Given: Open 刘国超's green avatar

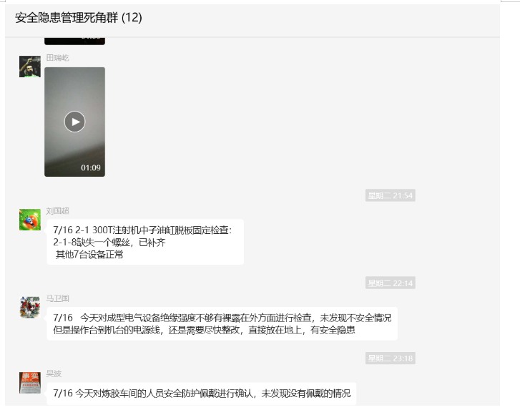Looking at the screenshot, I should (x=30, y=220).
